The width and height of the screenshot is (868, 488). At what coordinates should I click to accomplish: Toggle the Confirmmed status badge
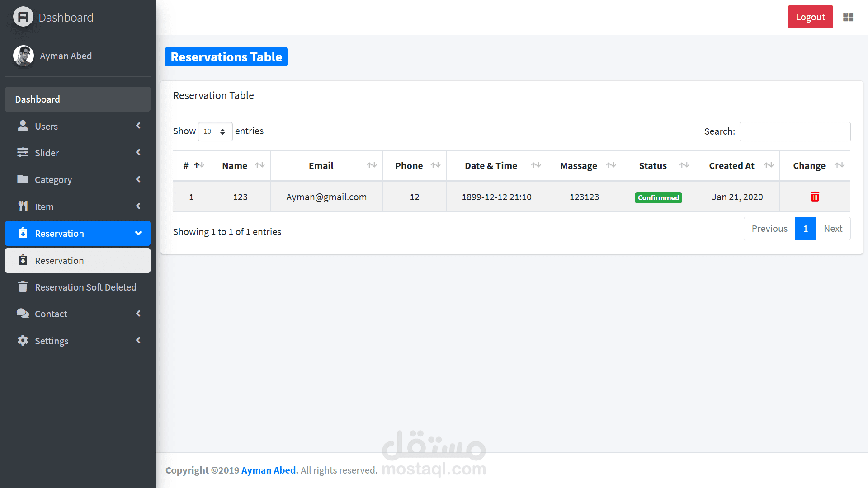[658, 197]
